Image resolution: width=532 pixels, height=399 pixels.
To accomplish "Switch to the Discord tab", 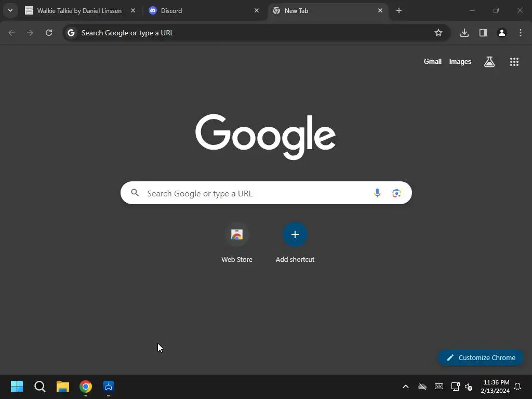I will 204,11.
